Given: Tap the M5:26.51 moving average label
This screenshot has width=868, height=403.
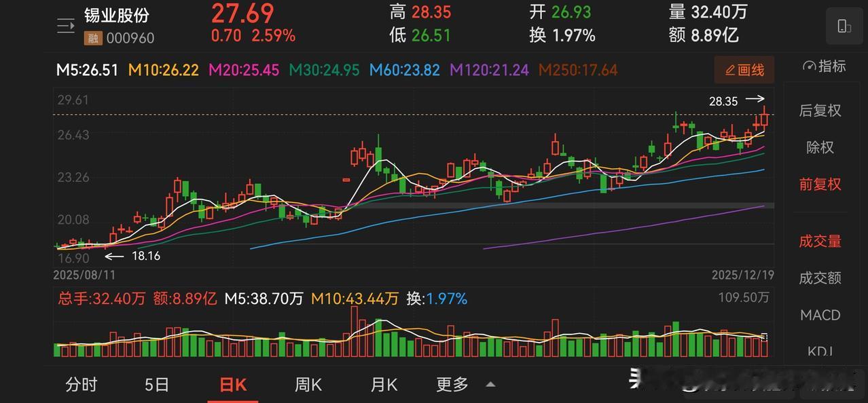Looking at the screenshot, I should pos(87,70).
